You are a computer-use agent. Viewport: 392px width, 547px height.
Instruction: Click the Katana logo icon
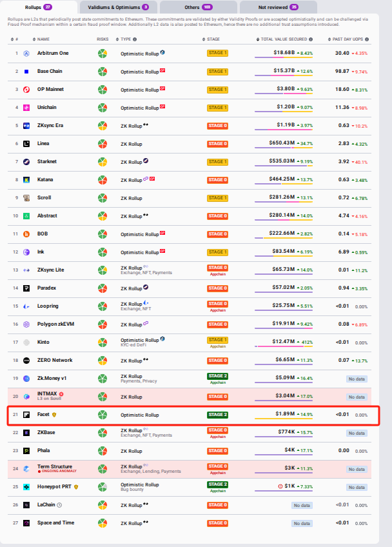tap(26, 180)
